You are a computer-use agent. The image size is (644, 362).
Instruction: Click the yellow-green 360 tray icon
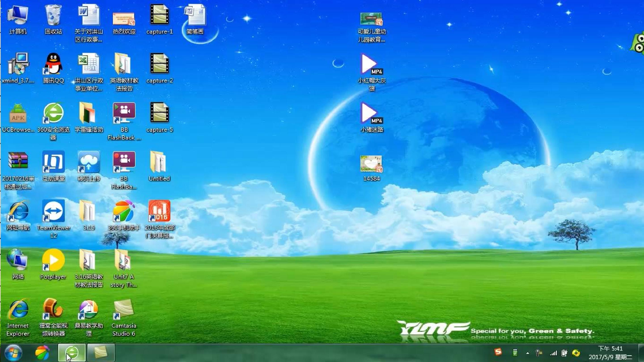(x=576, y=353)
